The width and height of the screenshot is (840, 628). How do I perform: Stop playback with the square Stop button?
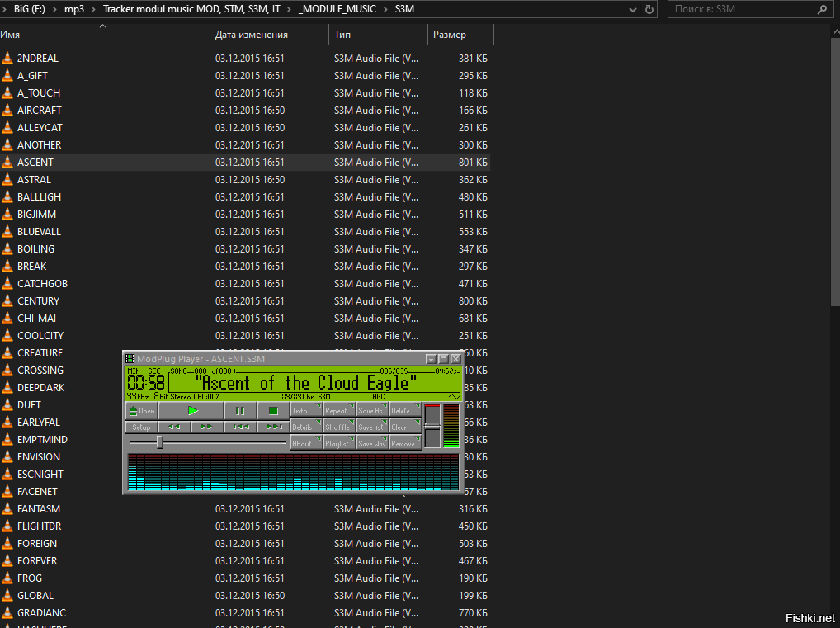pos(273,410)
